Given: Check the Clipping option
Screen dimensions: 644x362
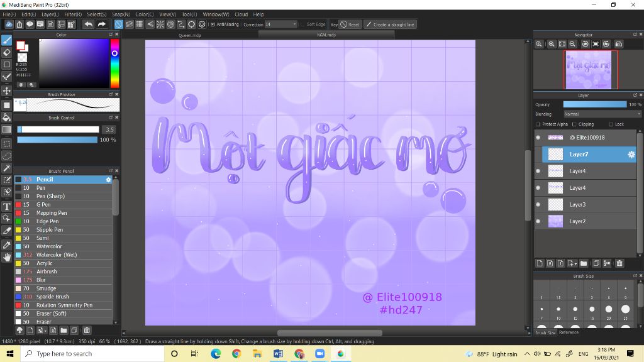Looking at the screenshot, I should pyautogui.click(x=575, y=124).
